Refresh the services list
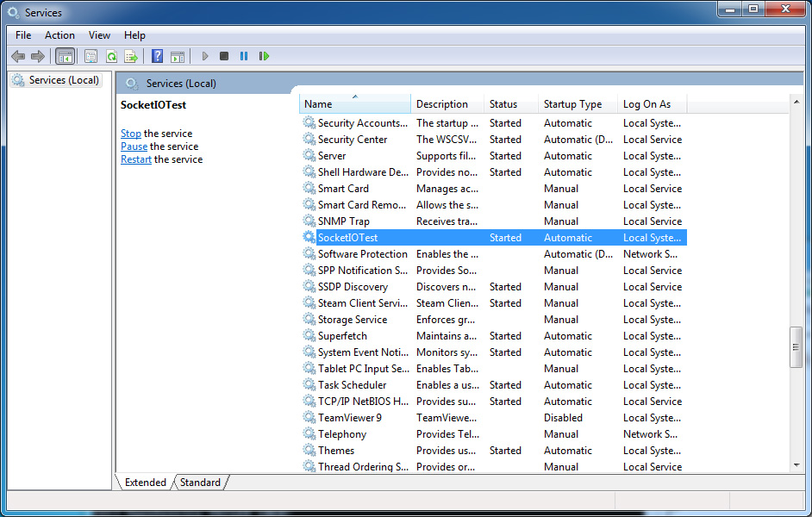The image size is (812, 517). pos(112,55)
